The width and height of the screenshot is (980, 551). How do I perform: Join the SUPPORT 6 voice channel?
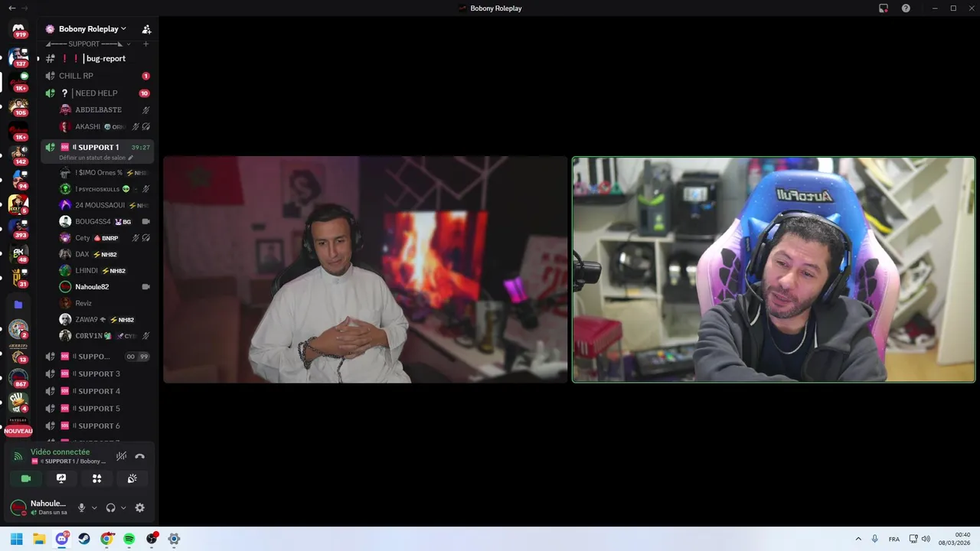pyautogui.click(x=97, y=425)
